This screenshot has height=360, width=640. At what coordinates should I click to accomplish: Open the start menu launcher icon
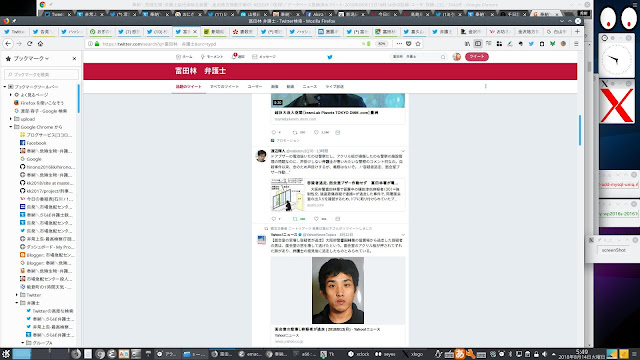[x=6, y=354]
